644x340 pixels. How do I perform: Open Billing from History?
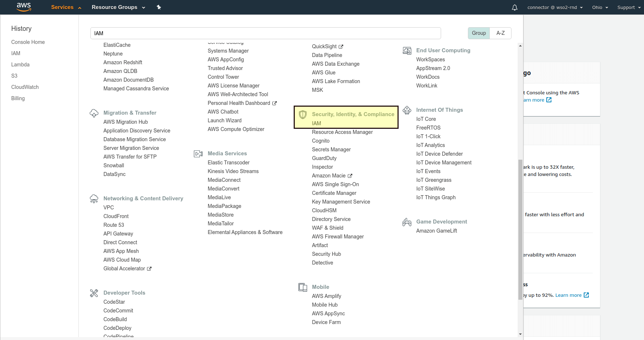point(18,98)
